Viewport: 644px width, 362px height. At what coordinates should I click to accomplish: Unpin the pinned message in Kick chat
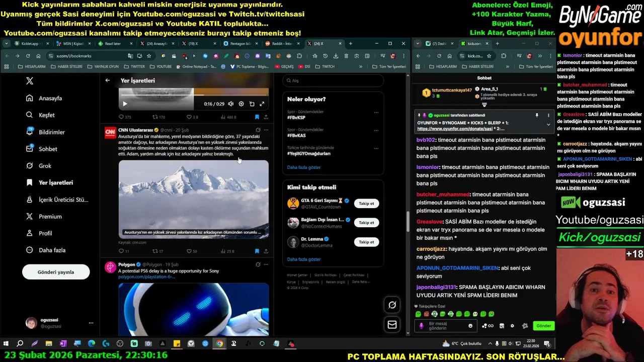click(537, 115)
